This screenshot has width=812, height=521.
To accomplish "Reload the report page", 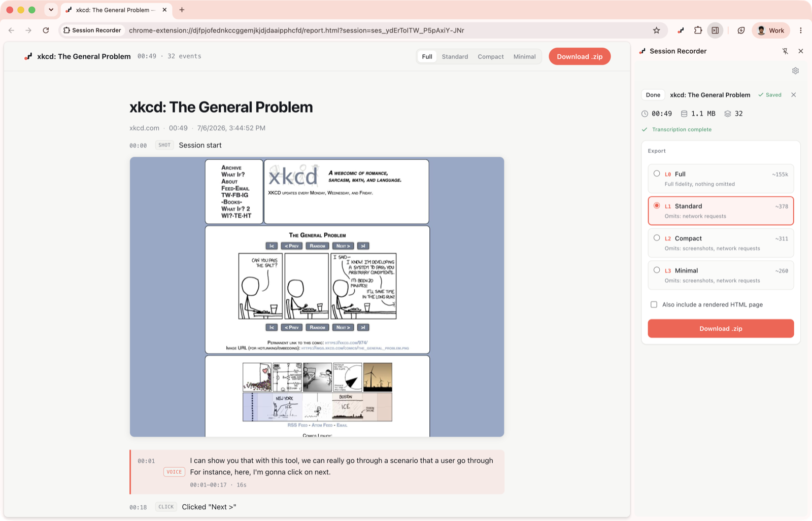I will tap(46, 30).
